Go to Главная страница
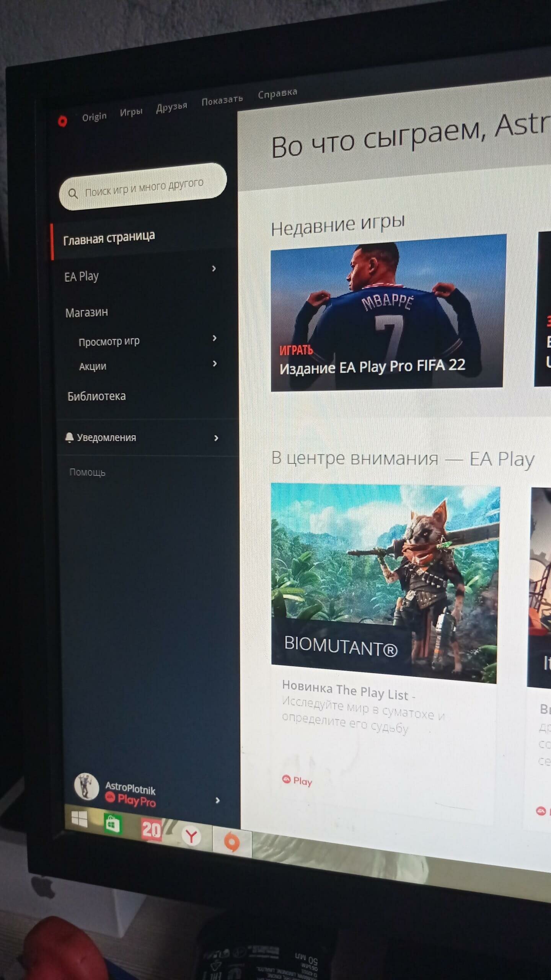Screen dimensions: 551x980 tap(109, 238)
